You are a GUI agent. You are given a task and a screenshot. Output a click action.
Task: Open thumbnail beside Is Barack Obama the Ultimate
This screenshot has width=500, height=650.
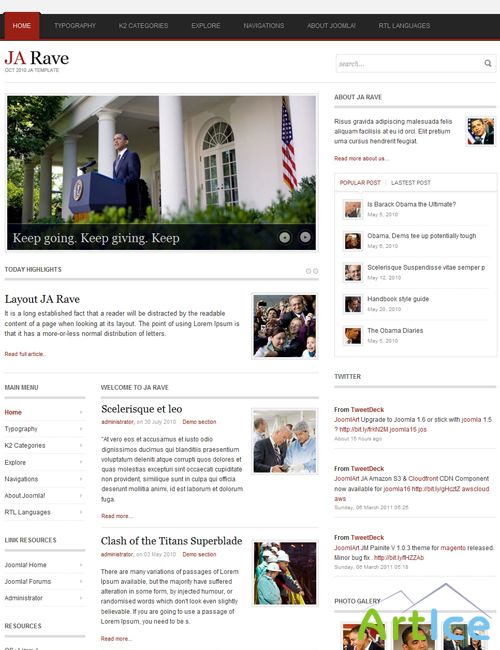coord(353,209)
